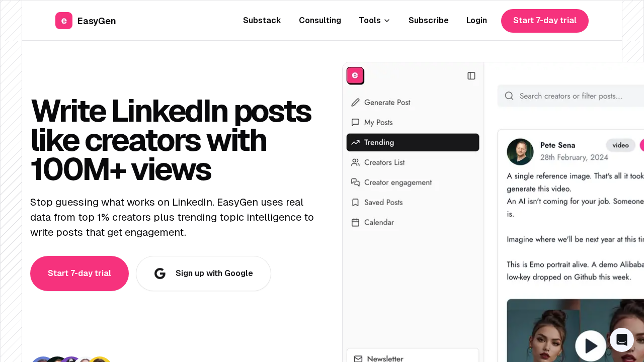This screenshot has height=362, width=644.
Task: Open Pete Sena's profile picture
Action: pyautogui.click(x=520, y=152)
